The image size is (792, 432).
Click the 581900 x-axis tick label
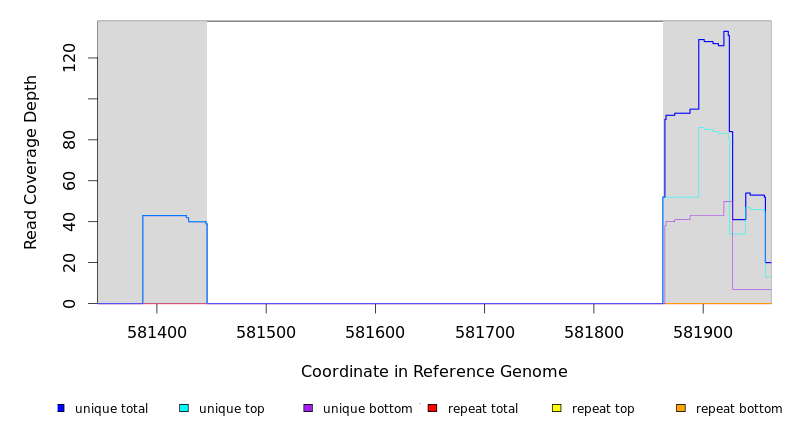click(703, 332)
